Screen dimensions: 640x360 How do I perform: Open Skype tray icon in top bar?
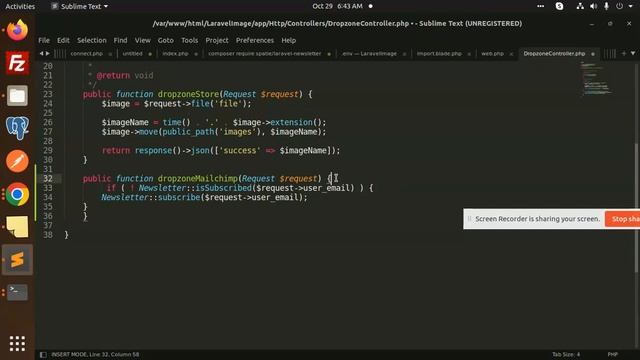pos(559,6)
